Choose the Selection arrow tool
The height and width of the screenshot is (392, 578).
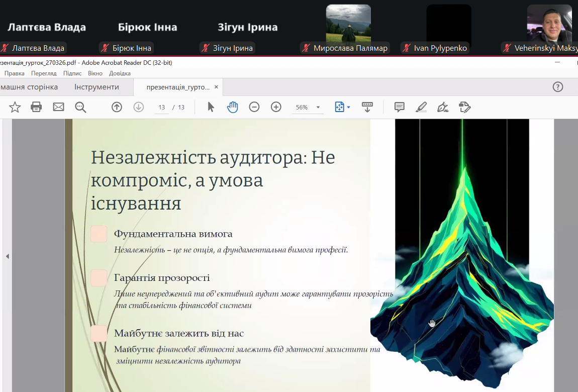pyautogui.click(x=211, y=107)
